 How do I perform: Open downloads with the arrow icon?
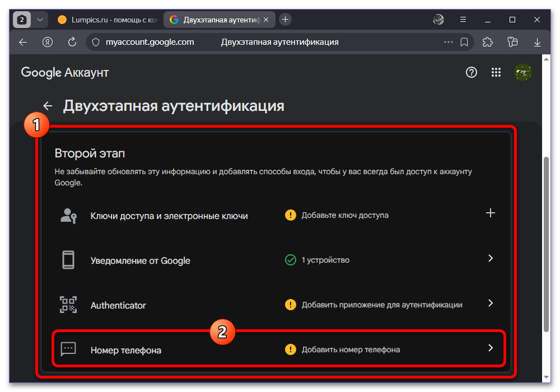[537, 42]
